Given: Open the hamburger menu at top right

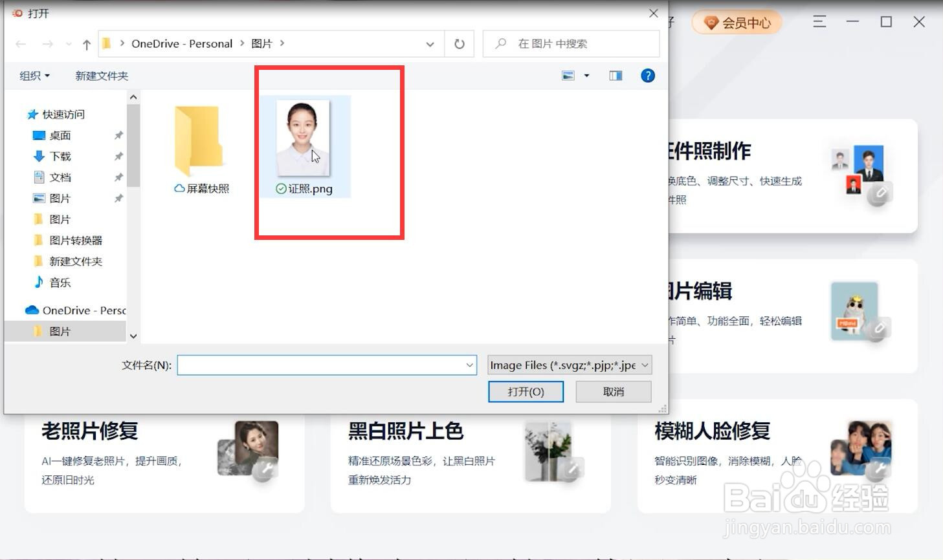Looking at the screenshot, I should [x=818, y=21].
